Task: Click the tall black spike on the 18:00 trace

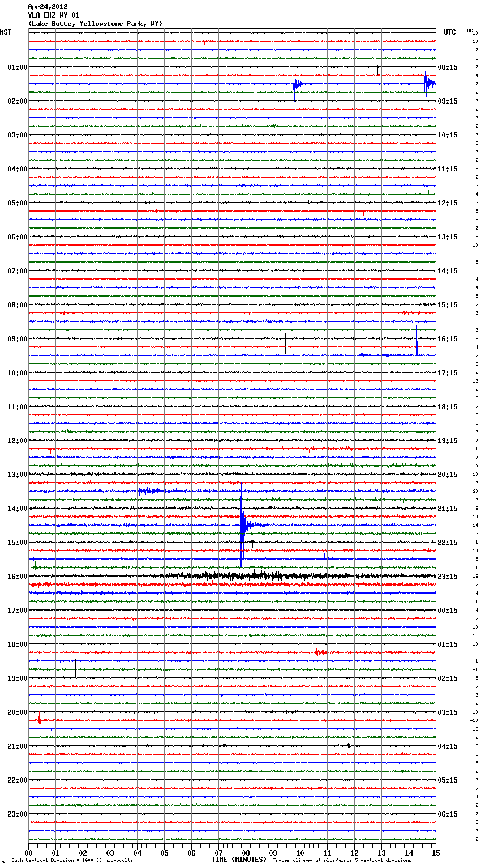Action: point(76,659)
